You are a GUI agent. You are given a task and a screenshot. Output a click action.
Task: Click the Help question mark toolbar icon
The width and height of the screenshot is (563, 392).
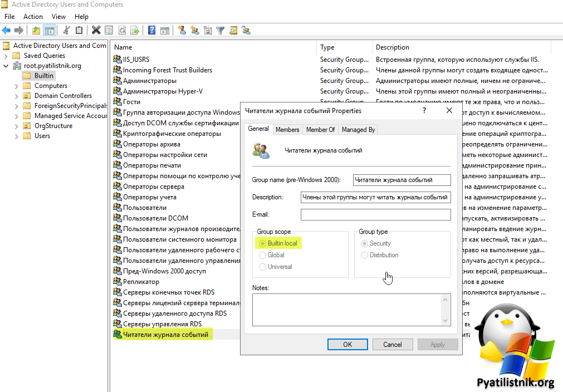coord(151,30)
